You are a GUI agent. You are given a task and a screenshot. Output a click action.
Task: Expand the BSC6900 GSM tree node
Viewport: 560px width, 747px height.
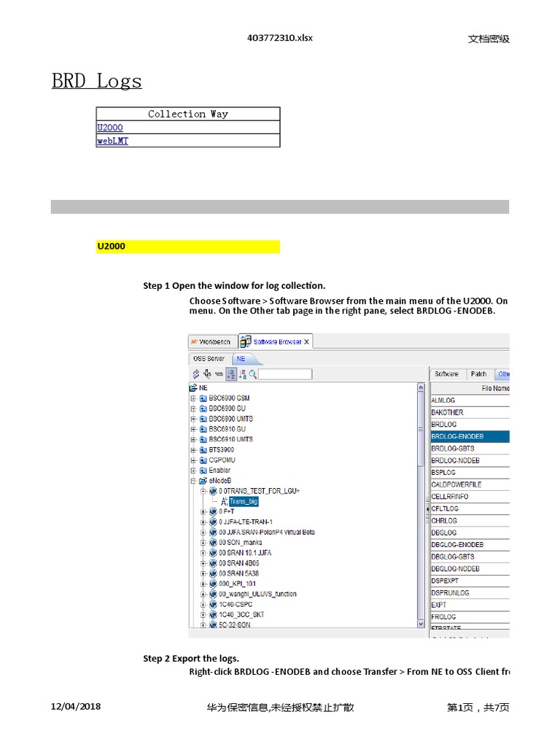[x=193, y=398]
